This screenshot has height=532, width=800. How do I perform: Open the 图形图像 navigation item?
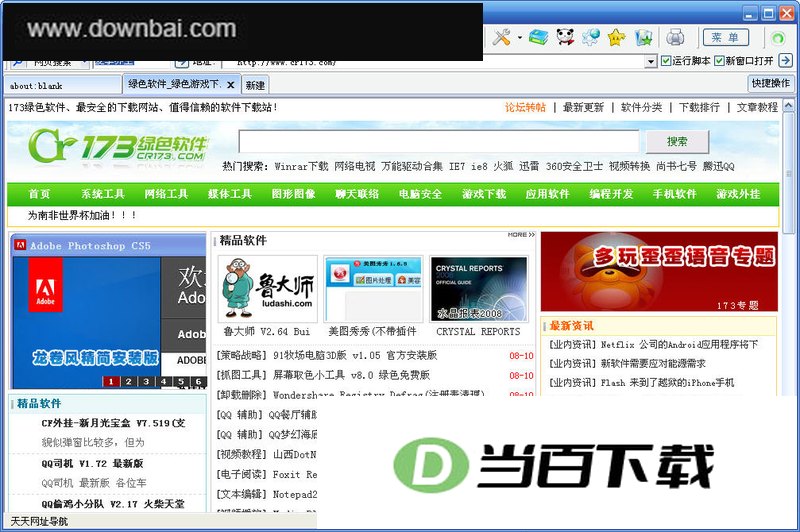293,194
